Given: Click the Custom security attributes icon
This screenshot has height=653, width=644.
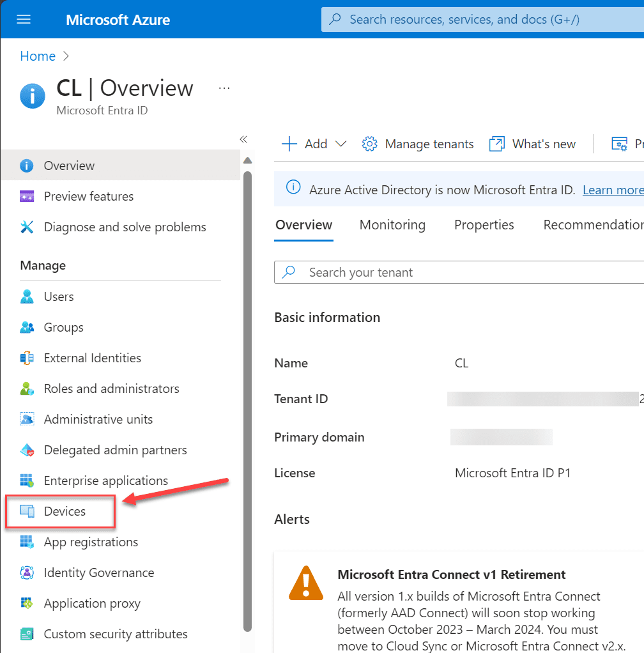Looking at the screenshot, I should coord(27,634).
